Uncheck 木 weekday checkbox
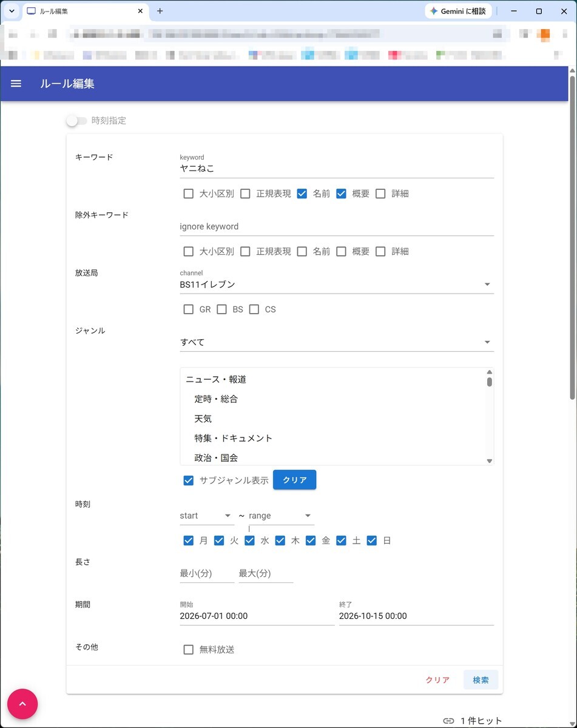 pos(280,541)
